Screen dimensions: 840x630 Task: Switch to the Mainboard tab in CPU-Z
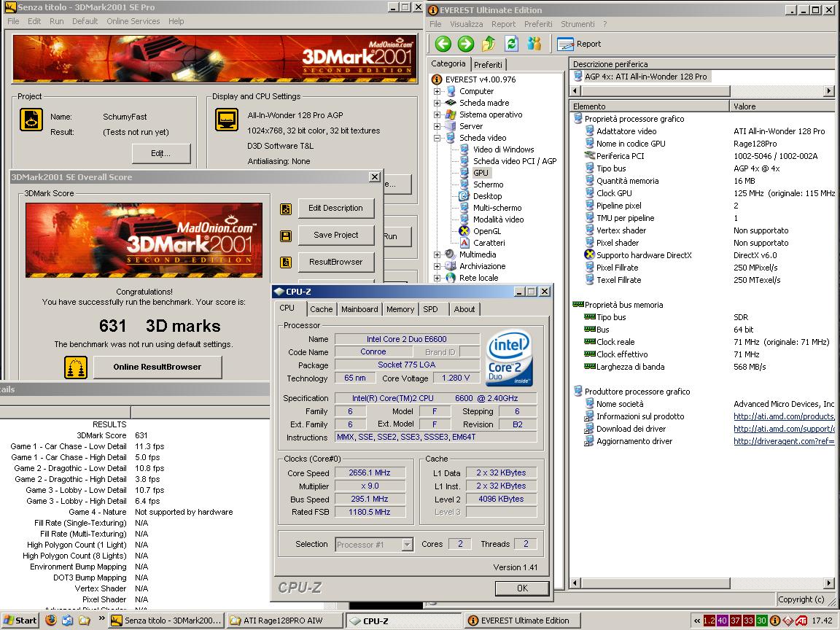(x=359, y=309)
